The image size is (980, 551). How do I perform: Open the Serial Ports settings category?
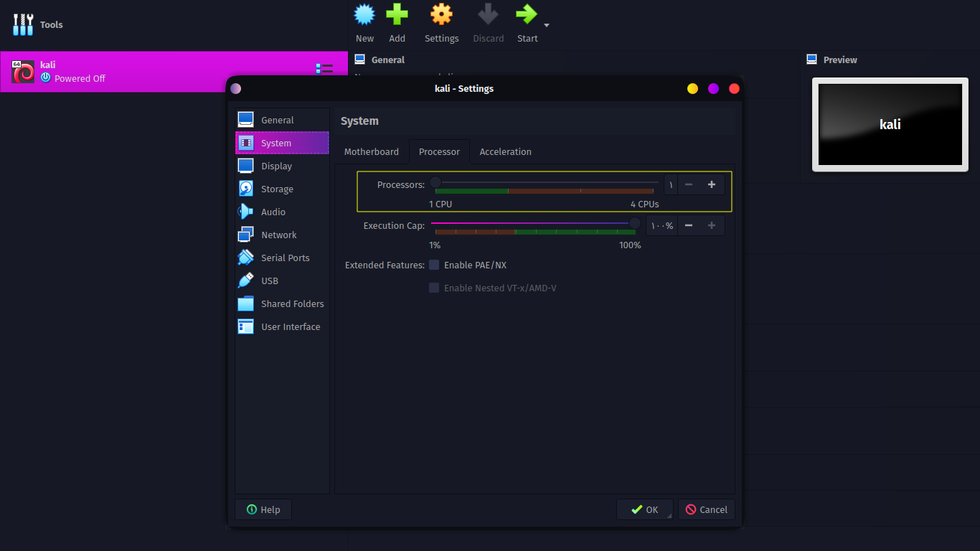pos(282,258)
